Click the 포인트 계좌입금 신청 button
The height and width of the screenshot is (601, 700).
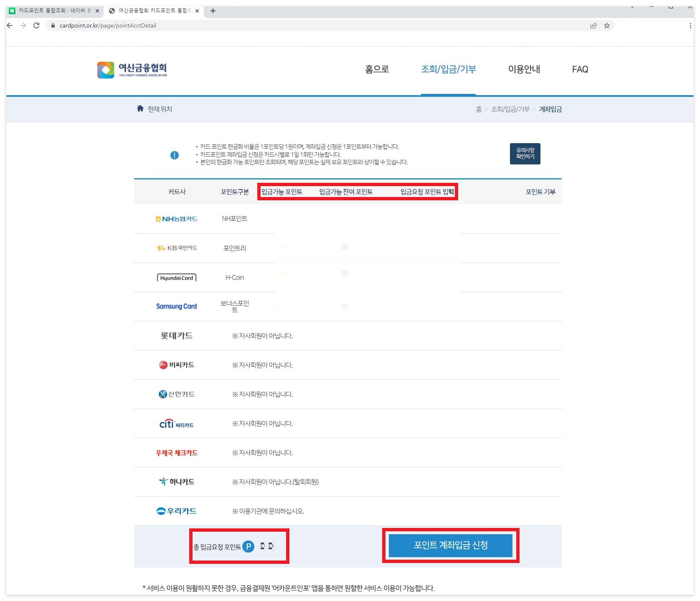tap(451, 545)
